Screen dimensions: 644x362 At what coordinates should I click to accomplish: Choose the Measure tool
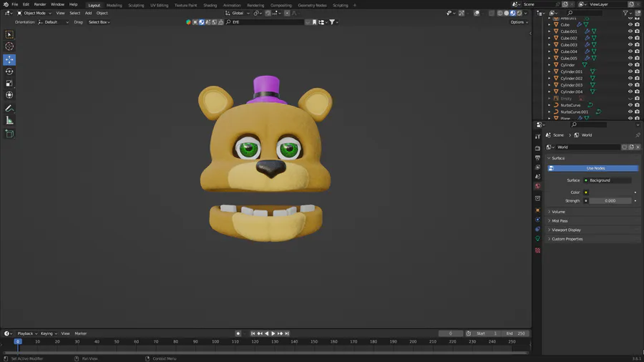(9, 121)
